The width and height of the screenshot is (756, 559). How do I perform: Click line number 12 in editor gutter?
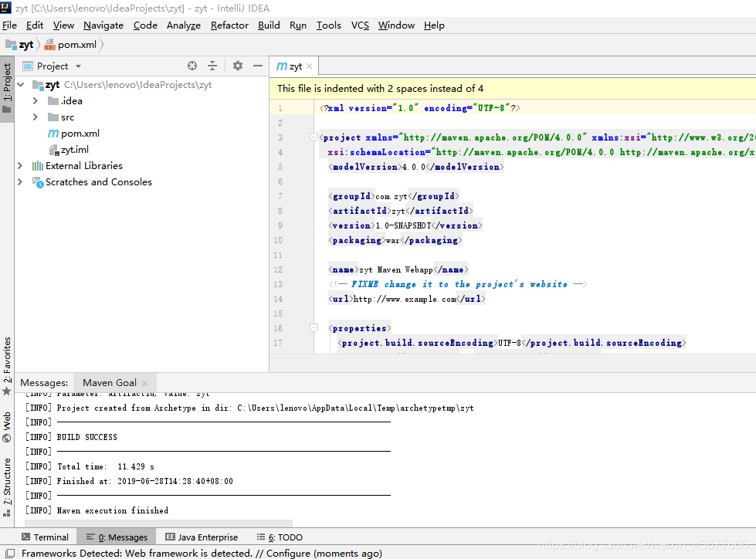click(278, 270)
